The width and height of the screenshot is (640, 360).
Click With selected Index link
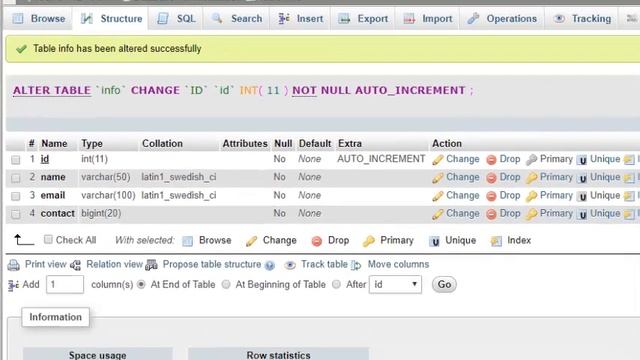(x=519, y=240)
